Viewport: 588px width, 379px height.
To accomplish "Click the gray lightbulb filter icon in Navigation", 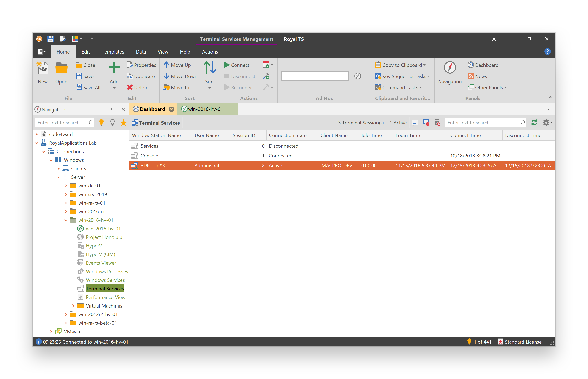I will (112, 123).
